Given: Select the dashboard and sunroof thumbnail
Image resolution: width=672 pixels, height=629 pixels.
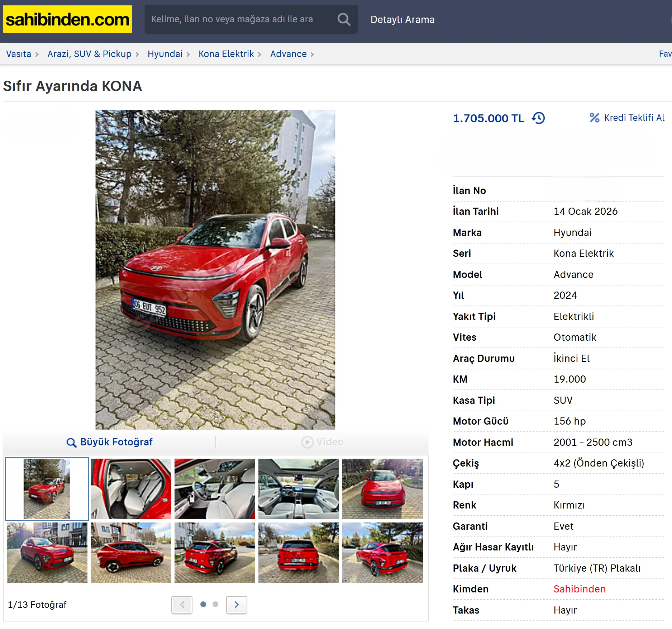Looking at the screenshot, I should click(299, 489).
